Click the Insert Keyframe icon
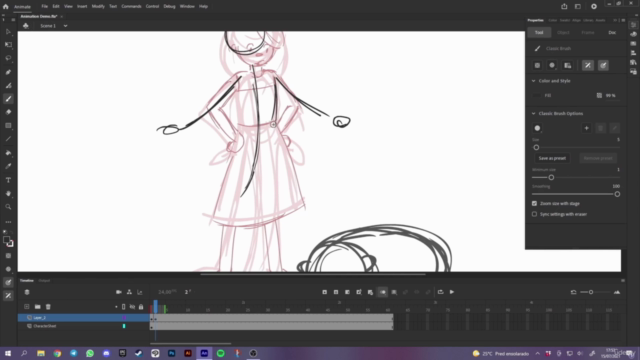Screen dimensions: 640x360 324,292
